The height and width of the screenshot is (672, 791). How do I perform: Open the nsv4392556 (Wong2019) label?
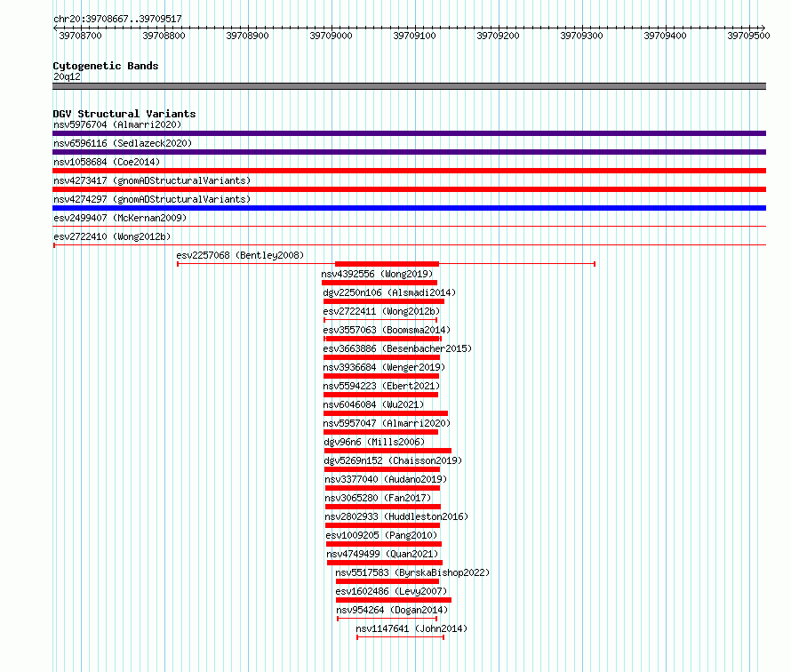point(377,274)
